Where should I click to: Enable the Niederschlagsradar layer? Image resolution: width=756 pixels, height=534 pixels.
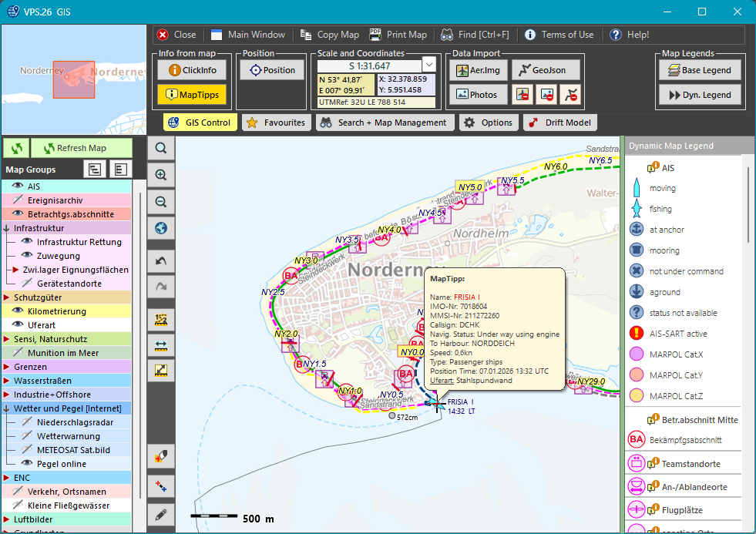pos(27,422)
